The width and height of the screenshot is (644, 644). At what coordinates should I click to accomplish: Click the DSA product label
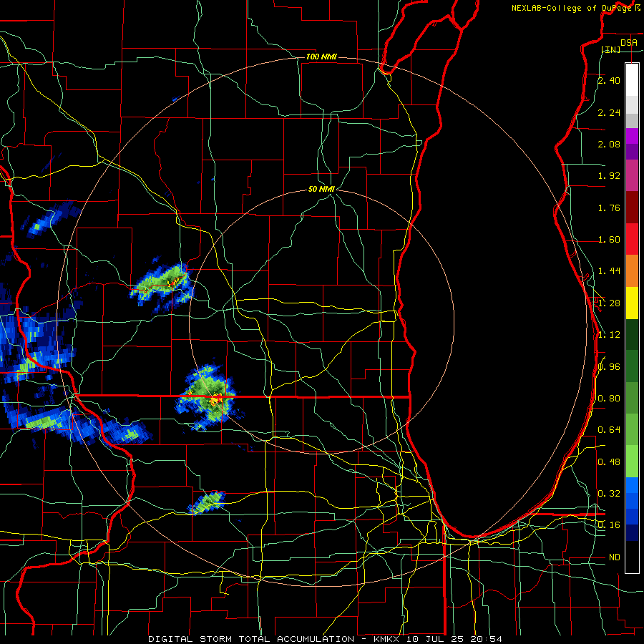[x=629, y=43]
